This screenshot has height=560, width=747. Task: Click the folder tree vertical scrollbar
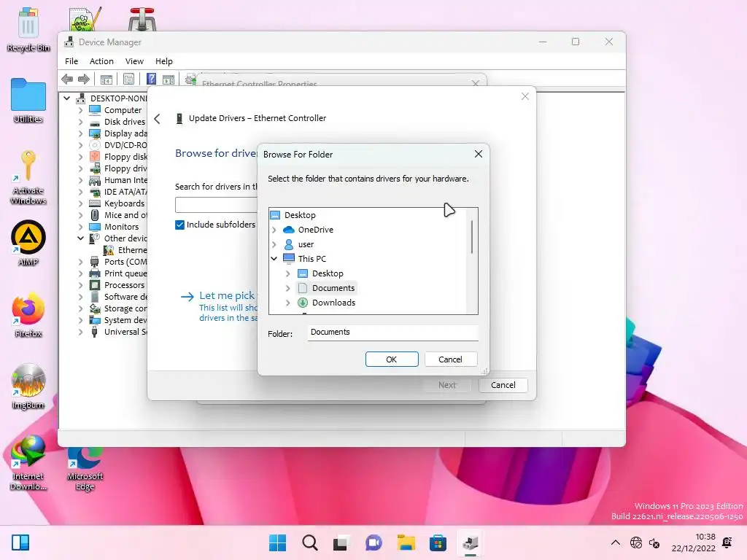click(472, 237)
